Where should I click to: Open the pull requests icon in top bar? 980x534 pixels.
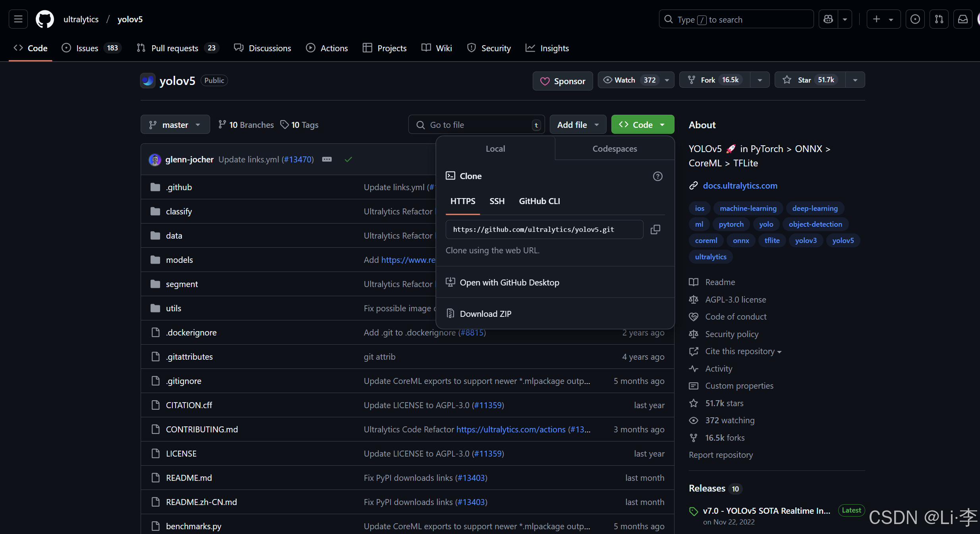click(x=939, y=19)
